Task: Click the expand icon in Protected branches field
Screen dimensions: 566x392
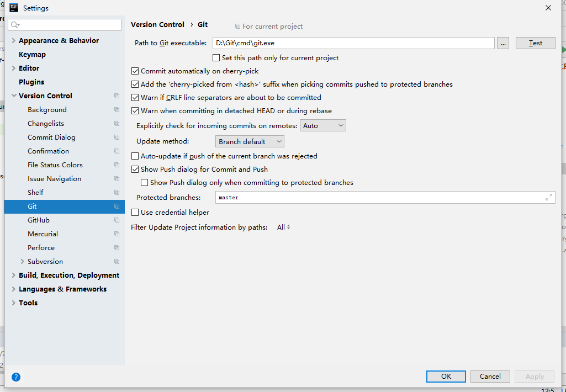Action: coord(549,198)
